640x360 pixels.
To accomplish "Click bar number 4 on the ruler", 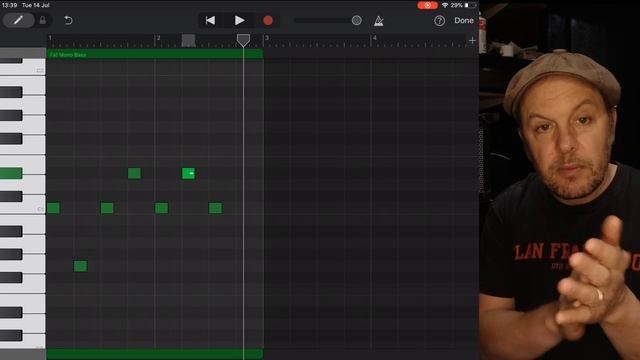I will [x=374, y=38].
